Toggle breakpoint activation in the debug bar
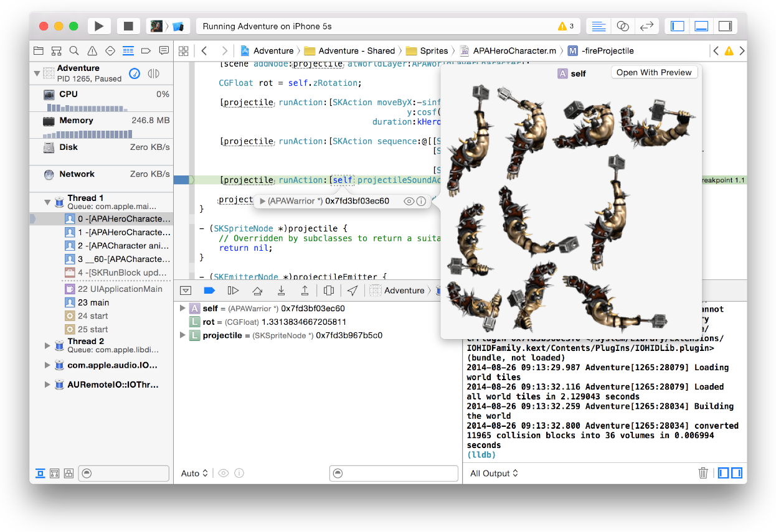776x532 pixels. coord(209,290)
